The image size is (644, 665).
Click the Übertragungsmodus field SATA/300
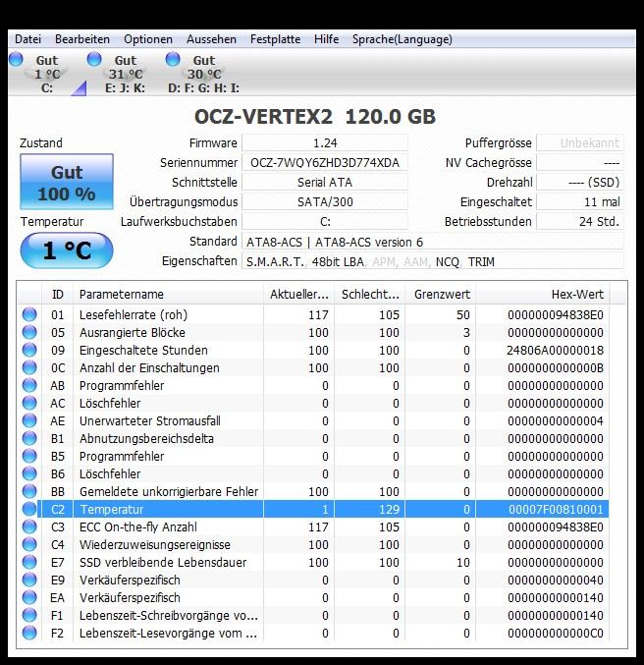325,201
